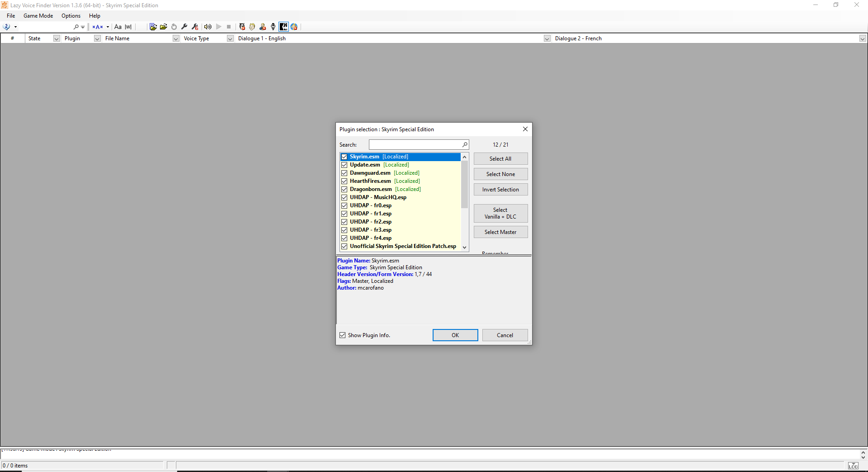
Task: Click the magnifier icon in Search field
Action: (x=465, y=145)
